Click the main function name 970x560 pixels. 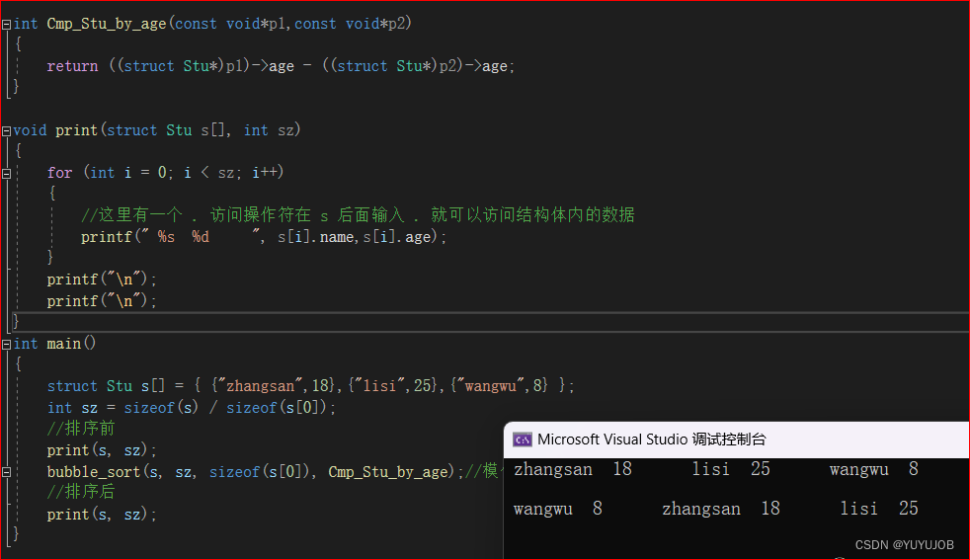tap(64, 344)
